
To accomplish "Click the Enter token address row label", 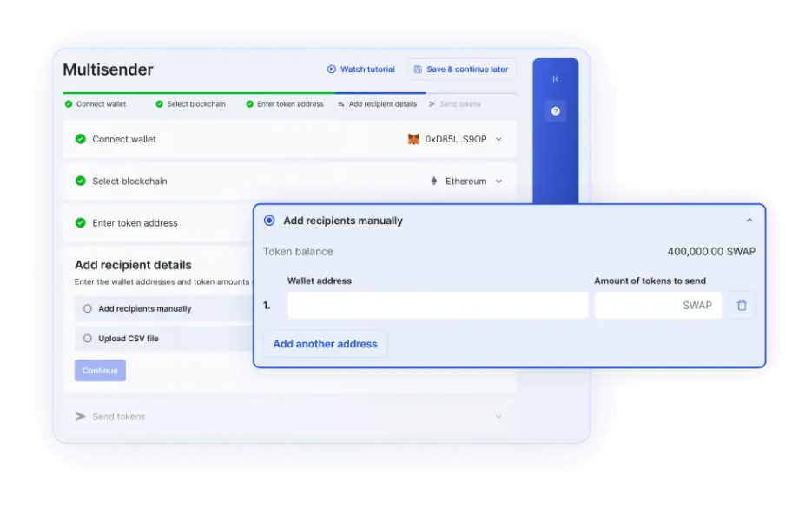I will click(x=135, y=223).
